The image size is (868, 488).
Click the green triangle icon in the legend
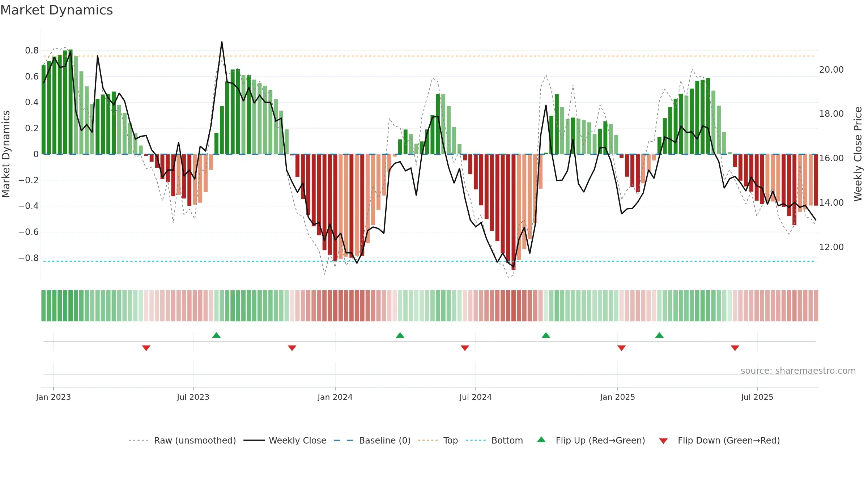point(541,440)
